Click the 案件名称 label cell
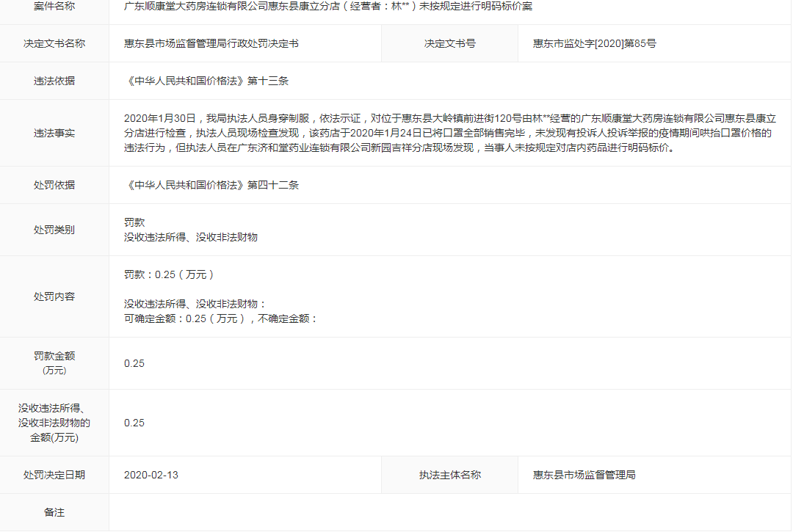This screenshot has width=793, height=532. (54, 7)
